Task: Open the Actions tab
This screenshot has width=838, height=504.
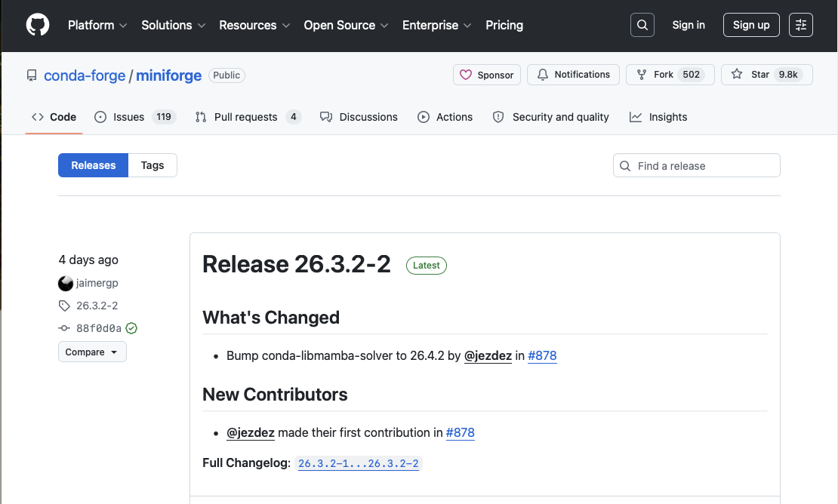Action: [x=445, y=117]
